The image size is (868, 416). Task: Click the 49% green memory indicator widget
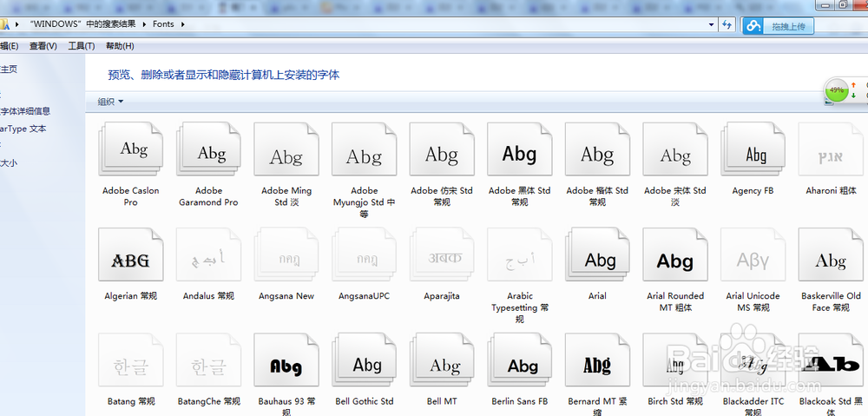[x=837, y=89]
